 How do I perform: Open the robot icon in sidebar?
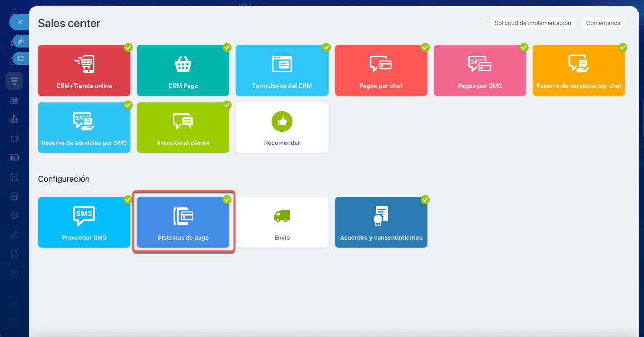point(14,100)
